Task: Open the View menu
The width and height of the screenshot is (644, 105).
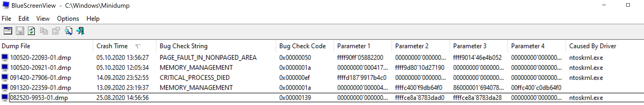Action: [43, 18]
